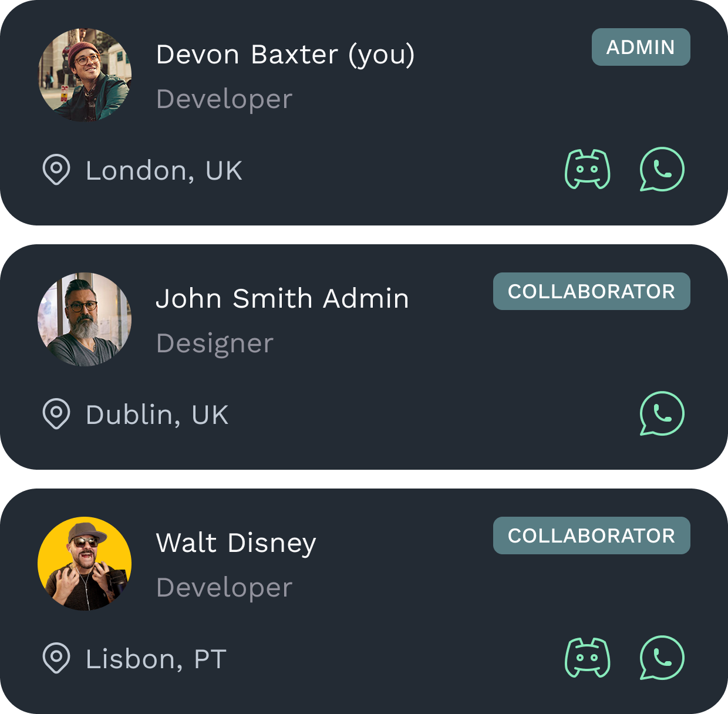Click Walt Disney's COLLABORATOR badge
The image size is (728, 714).
click(591, 535)
